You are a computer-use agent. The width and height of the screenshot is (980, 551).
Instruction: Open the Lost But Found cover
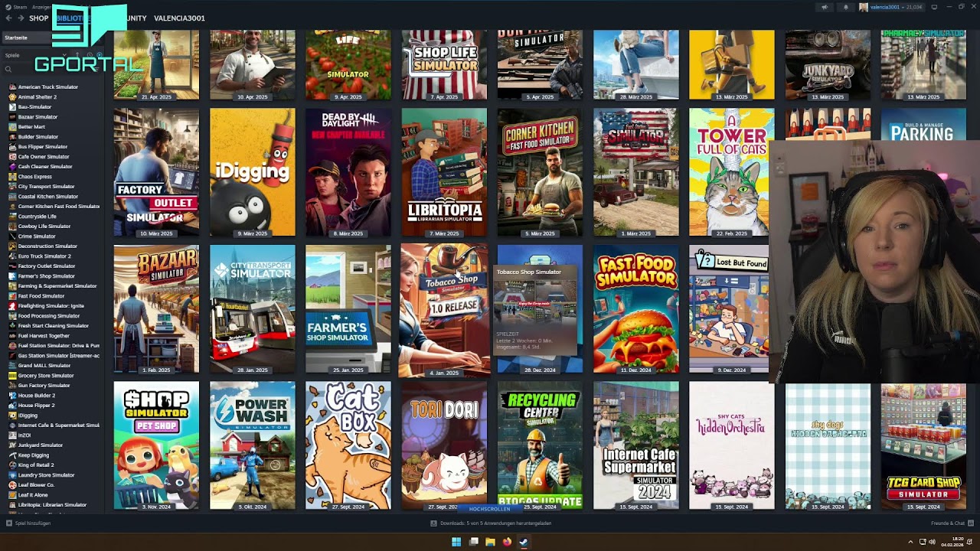(729, 309)
